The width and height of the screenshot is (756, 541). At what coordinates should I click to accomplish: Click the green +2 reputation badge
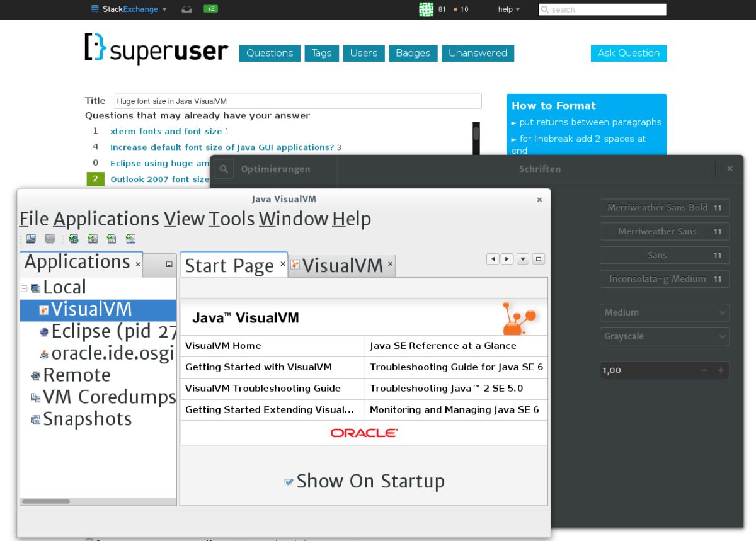(210, 9)
